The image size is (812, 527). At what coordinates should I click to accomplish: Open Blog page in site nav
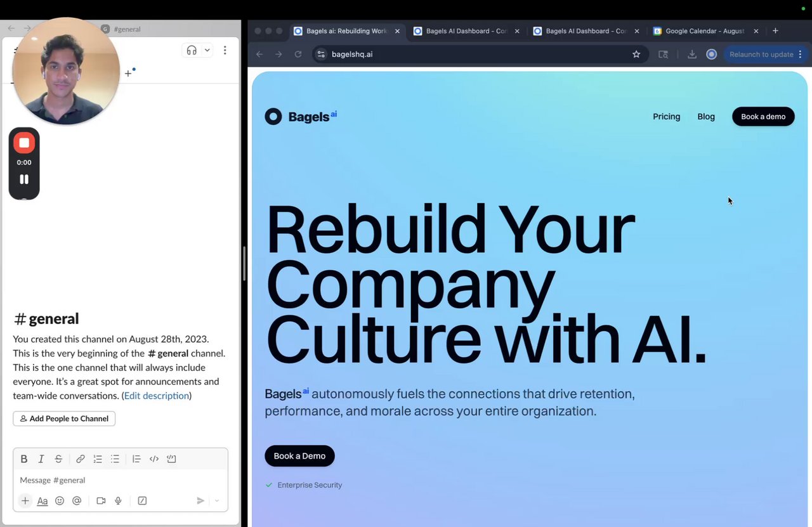click(706, 117)
